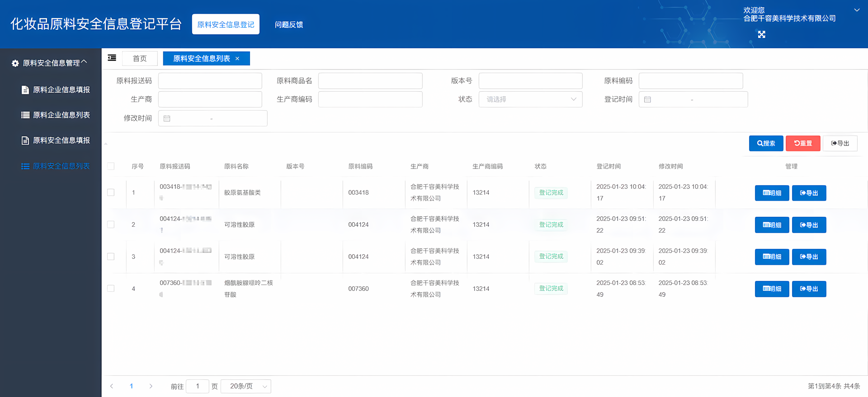Focus the 生产商编码 input field
Viewport: 868px width, 397px height.
click(x=370, y=99)
